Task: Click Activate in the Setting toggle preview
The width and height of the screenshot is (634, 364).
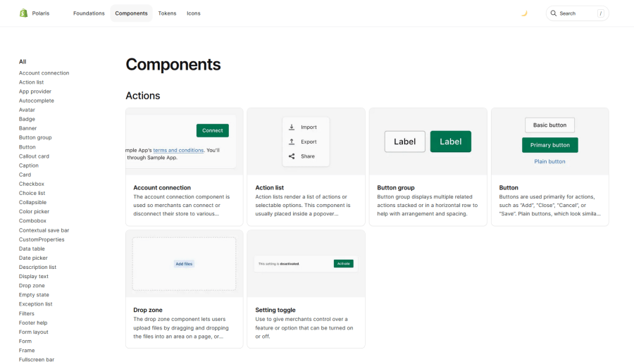Action: pyautogui.click(x=344, y=263)
